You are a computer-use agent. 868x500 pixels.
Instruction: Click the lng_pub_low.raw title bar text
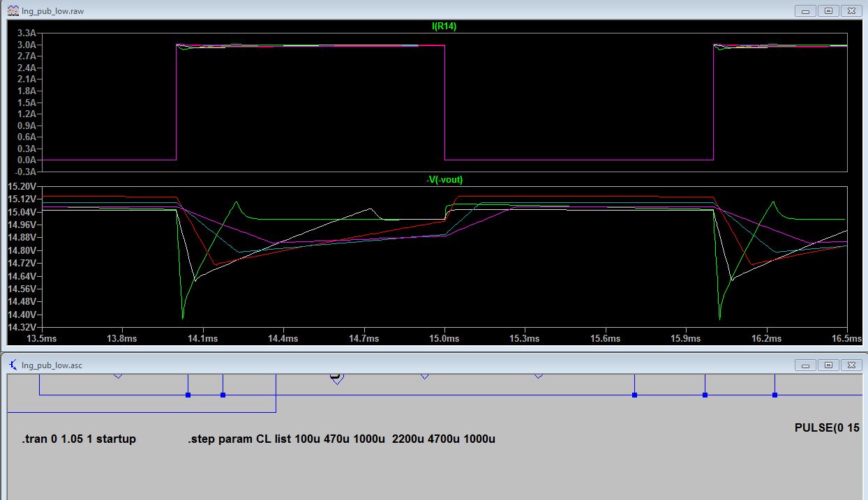[54, 11]
